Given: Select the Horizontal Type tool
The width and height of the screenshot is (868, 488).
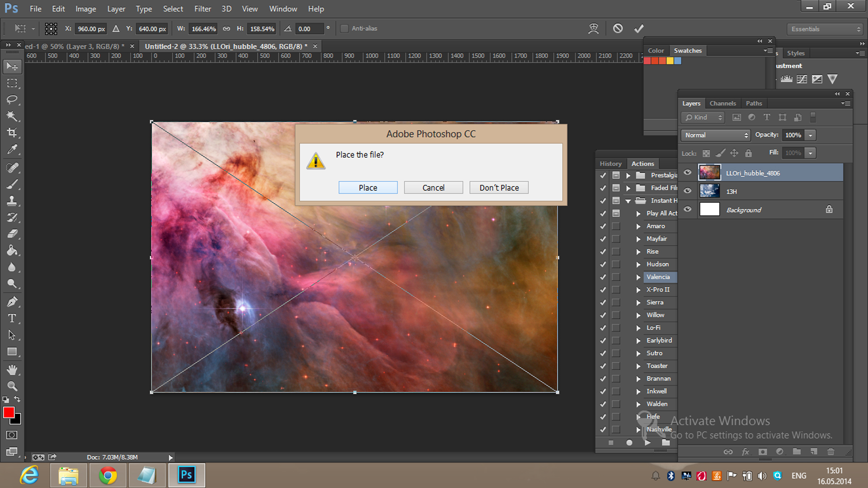Looking at the screenshot, I should [x=12, y=318].
